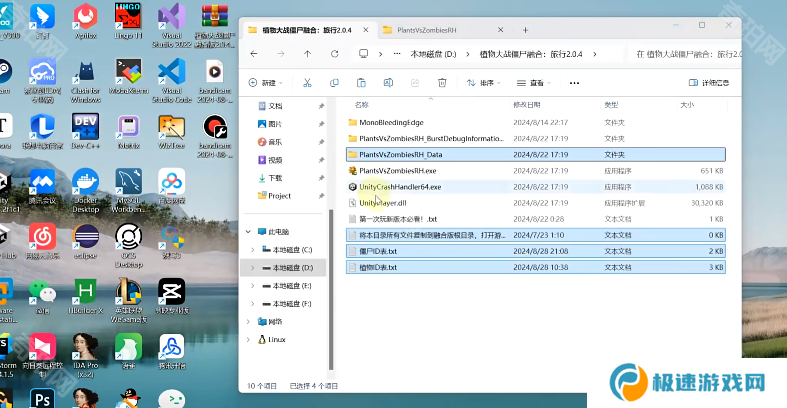Click the Copy icon in Explorer toolbar

(334, 83)
